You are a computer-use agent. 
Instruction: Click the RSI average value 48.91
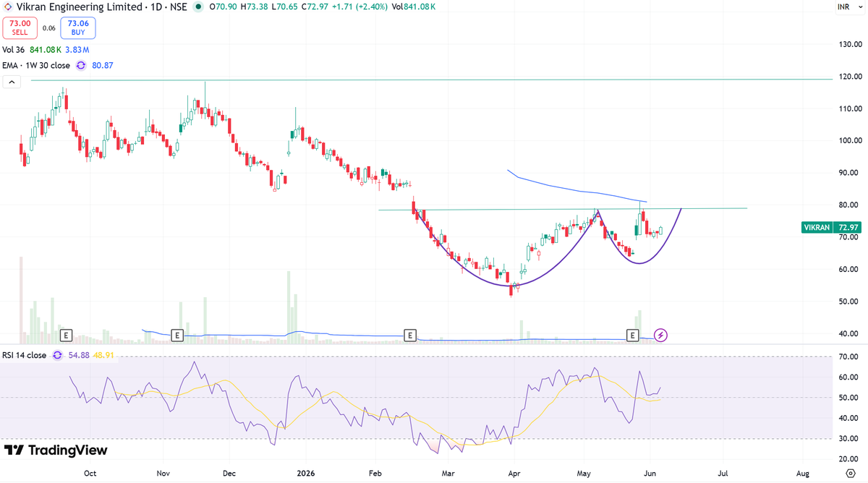(102, 355)
